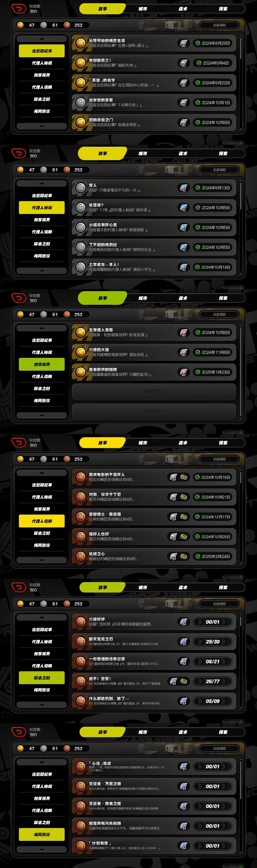Click the 29/30 progress counter
The image size is (257, 868).
(213, 642)
